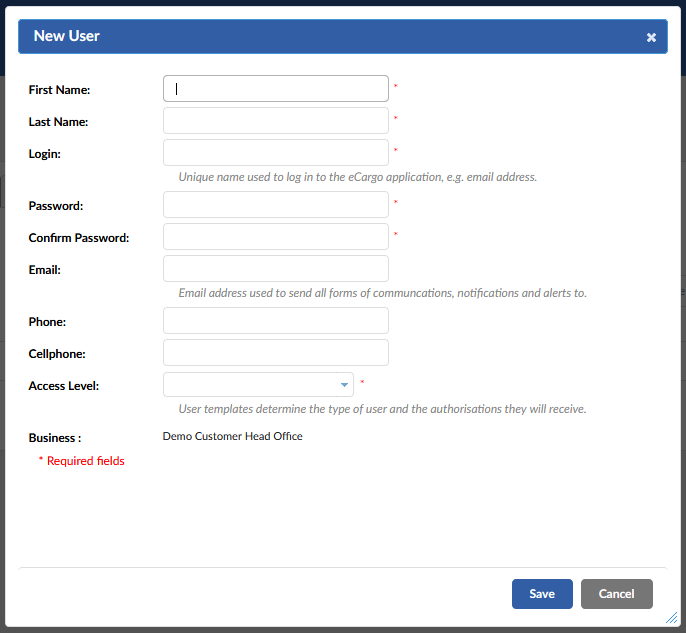Click the New User title bar

point(343,37)
